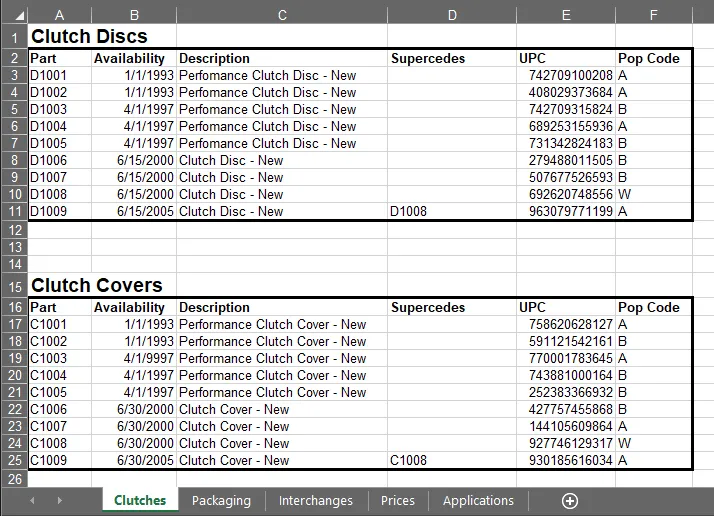This screenshot has height=516, width=714.
Task: Add a new sheet with plus button
Action: tap(570, 501)
